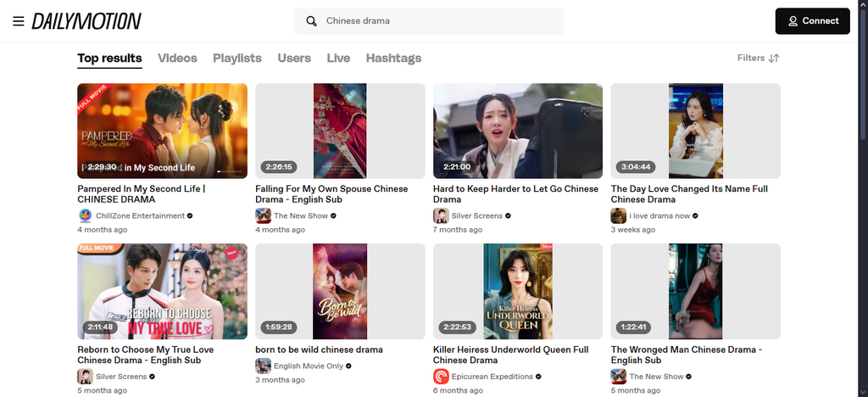868x397 pixels.
Task: Switch to the Videos tab
Action: click(x=177, y=58)
